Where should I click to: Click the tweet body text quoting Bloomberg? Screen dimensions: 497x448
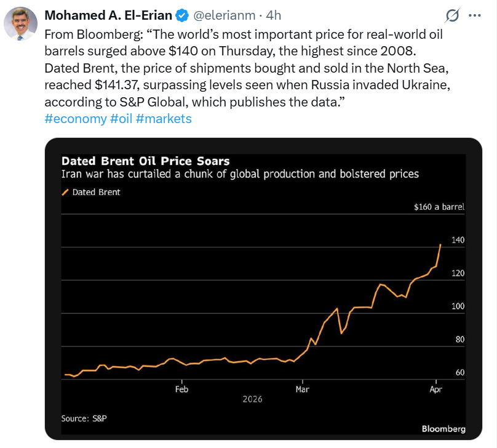pos(246,68)
